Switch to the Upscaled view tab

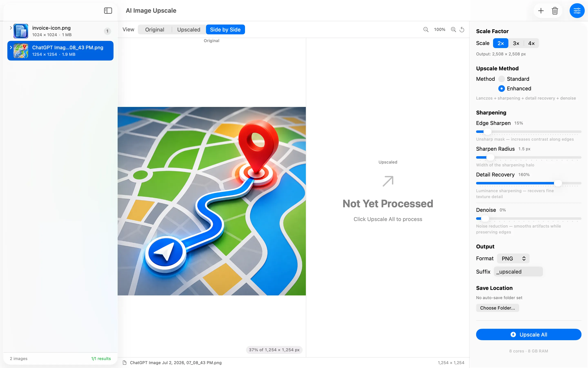[189, 29]
